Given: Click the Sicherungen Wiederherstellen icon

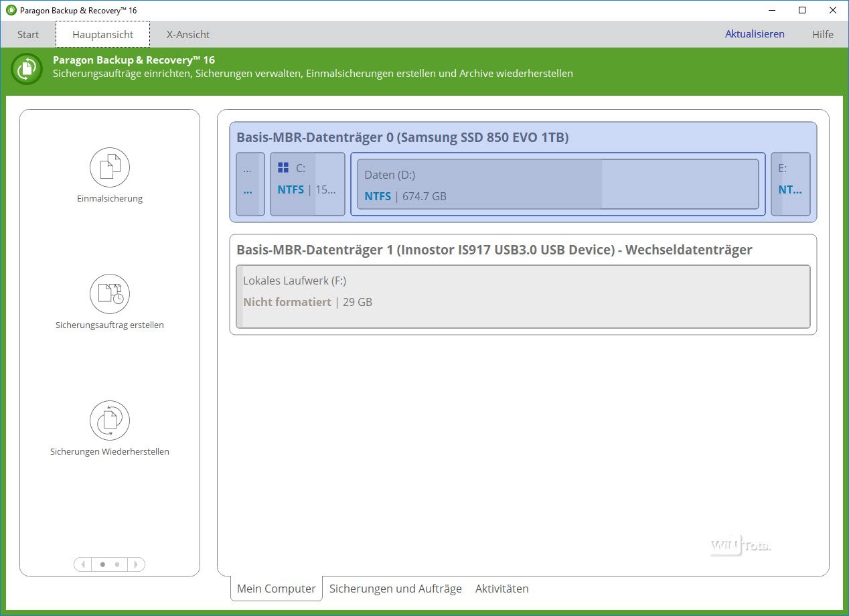Looking at the screenshot, I should (x=110, y=420).
